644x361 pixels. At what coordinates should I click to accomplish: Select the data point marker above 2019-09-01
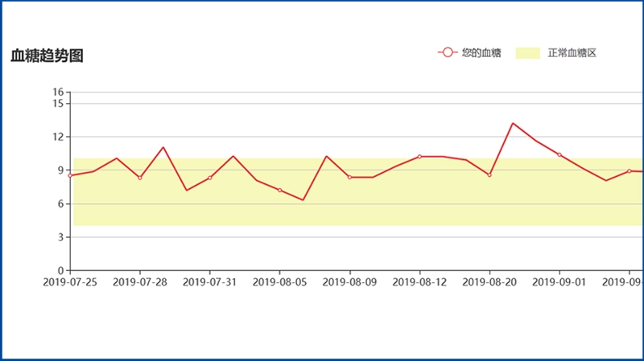click(559, 154)
